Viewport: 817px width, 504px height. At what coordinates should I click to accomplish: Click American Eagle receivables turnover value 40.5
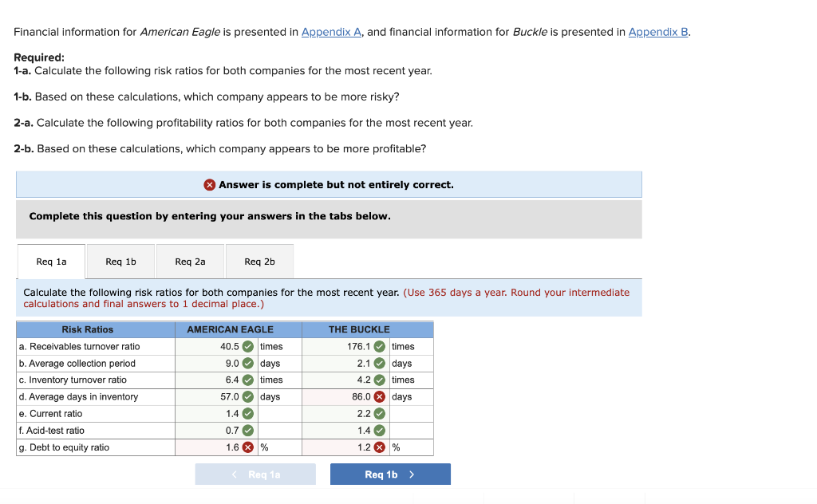pyautogui.click(x=229, y=347)
